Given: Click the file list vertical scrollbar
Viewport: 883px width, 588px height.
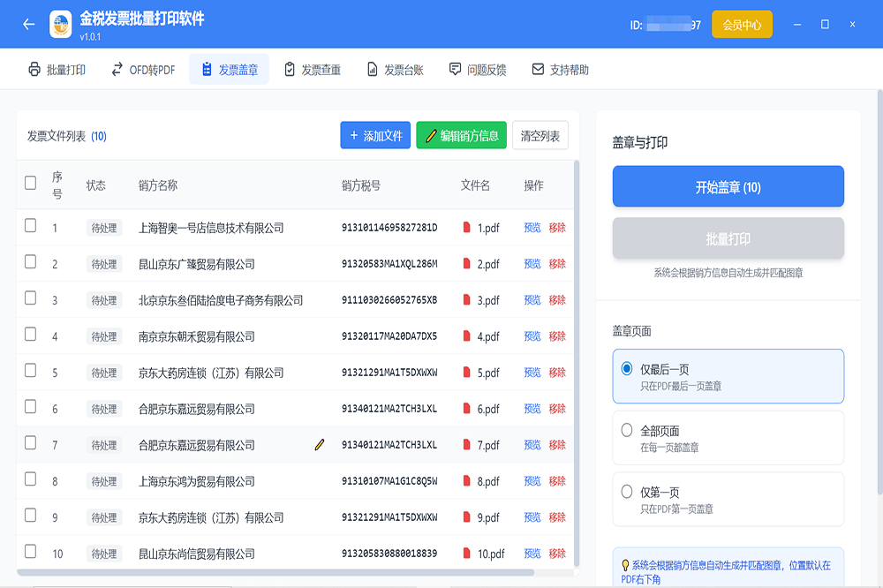Looking at the screenshot, I should (577, 353).
